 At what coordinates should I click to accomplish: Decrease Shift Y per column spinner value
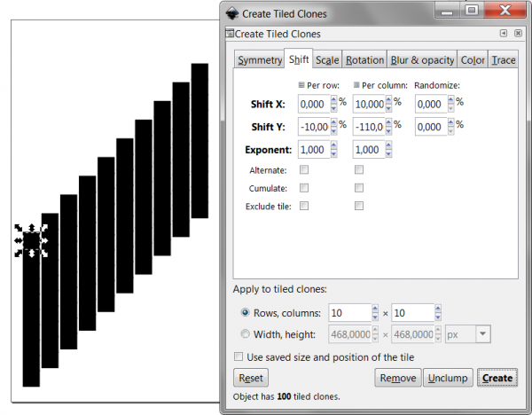click(x=389, y=130)
